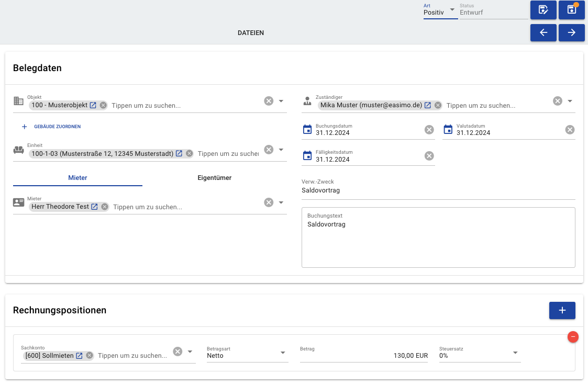Image resolution: width=588 pixels, height=385 pixels.
Task: Click the Mieter search input
Action: click(186, 207)
